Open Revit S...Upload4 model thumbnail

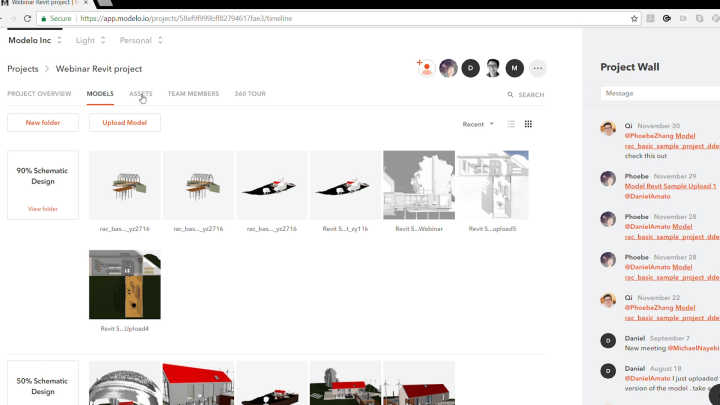(x=124, y=285)
